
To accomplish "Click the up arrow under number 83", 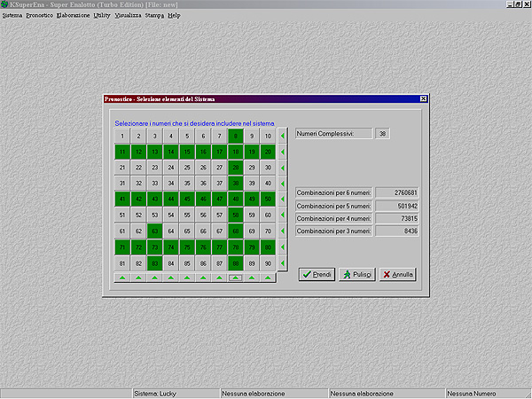I will [x=154, y=278].
